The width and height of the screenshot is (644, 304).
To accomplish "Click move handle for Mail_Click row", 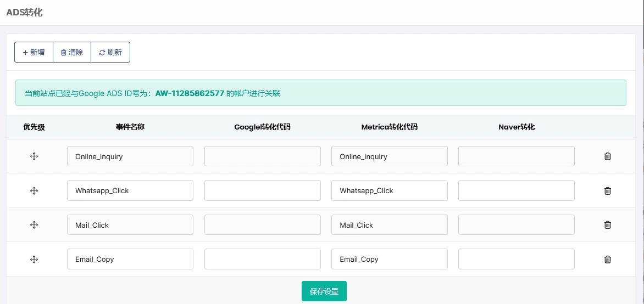I will [x=34, y=225].
